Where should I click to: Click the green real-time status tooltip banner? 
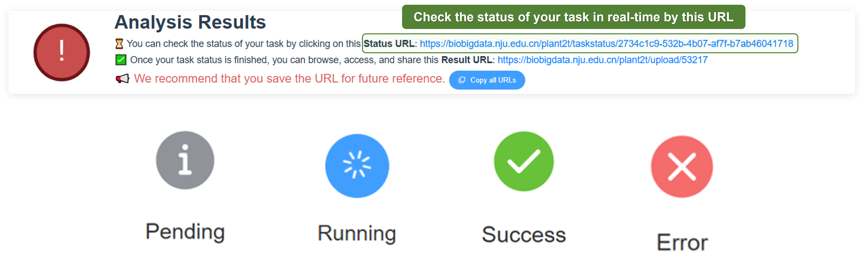point(573,17)
